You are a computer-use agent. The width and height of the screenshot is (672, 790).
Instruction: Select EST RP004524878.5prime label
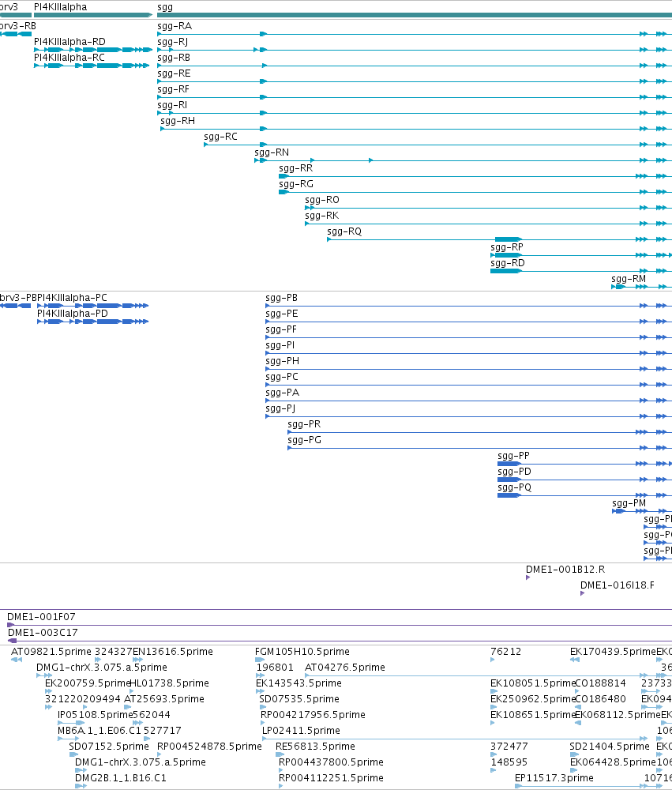click(x=209, y=747)
